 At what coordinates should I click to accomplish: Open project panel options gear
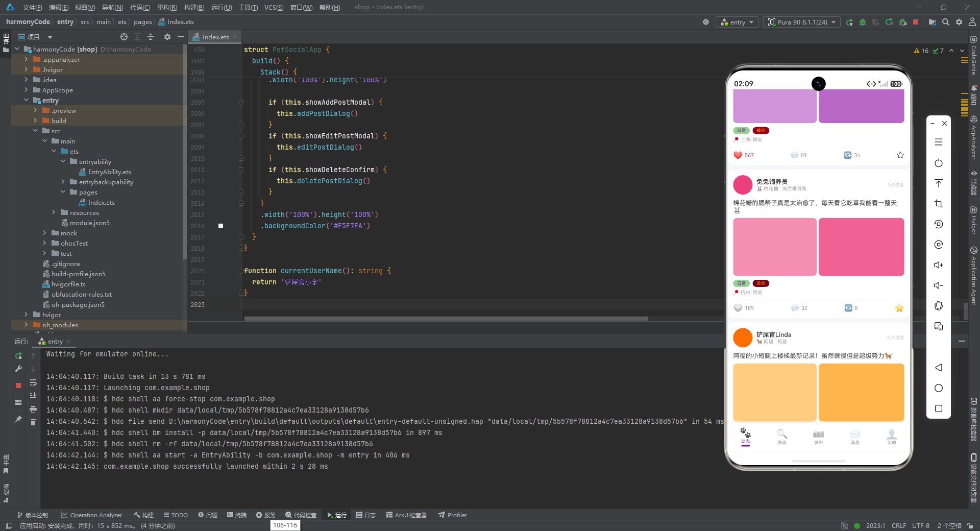click(x=167, y=37)
